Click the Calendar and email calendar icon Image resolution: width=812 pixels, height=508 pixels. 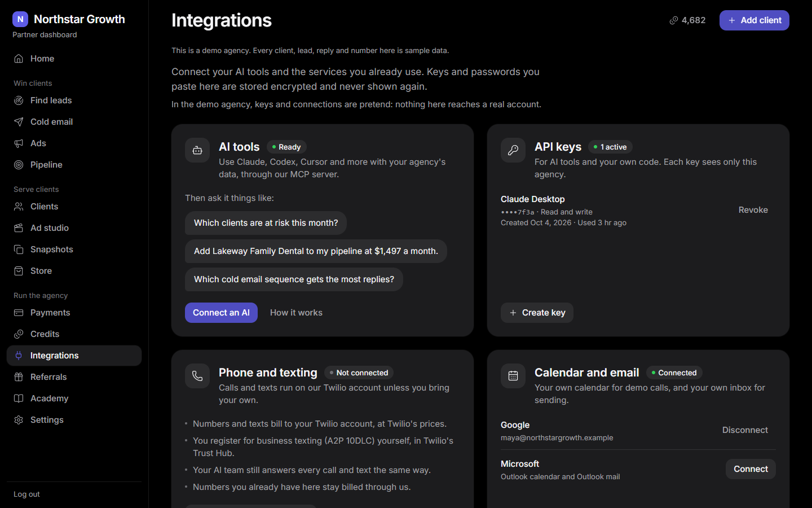pos(513,376)
